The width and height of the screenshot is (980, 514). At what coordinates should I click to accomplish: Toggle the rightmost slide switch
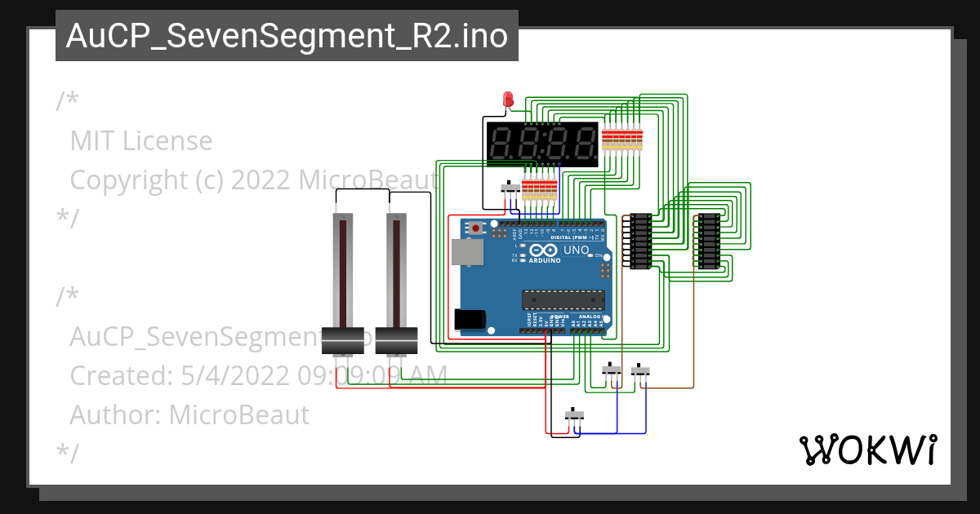pyautogui.click(x=639, y=371)
